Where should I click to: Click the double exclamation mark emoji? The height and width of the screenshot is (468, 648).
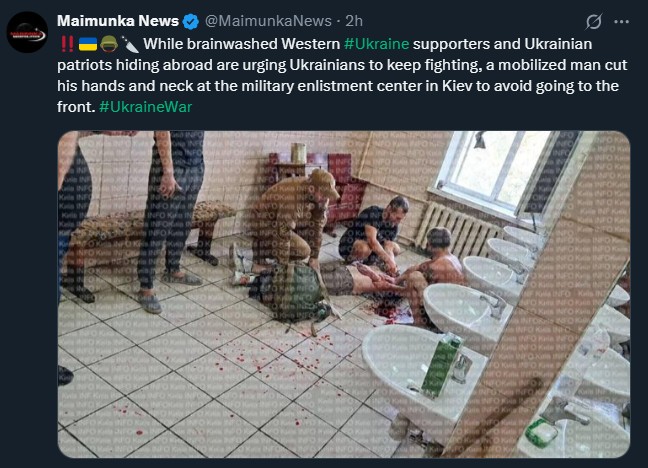pos(67,44)
